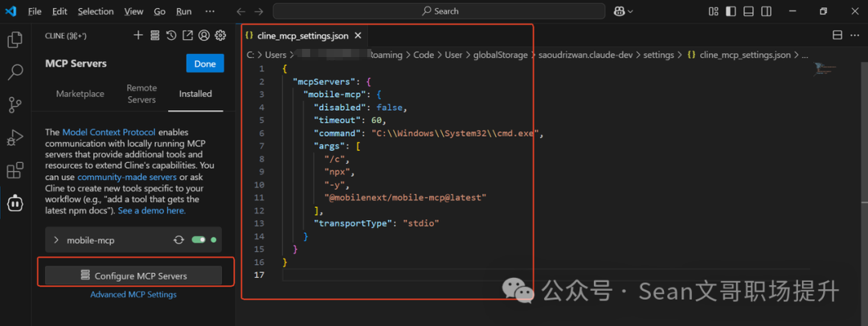The image size is (868, 326).
Task: Open Advanced MCP Settings link
Action: (133, 295)
